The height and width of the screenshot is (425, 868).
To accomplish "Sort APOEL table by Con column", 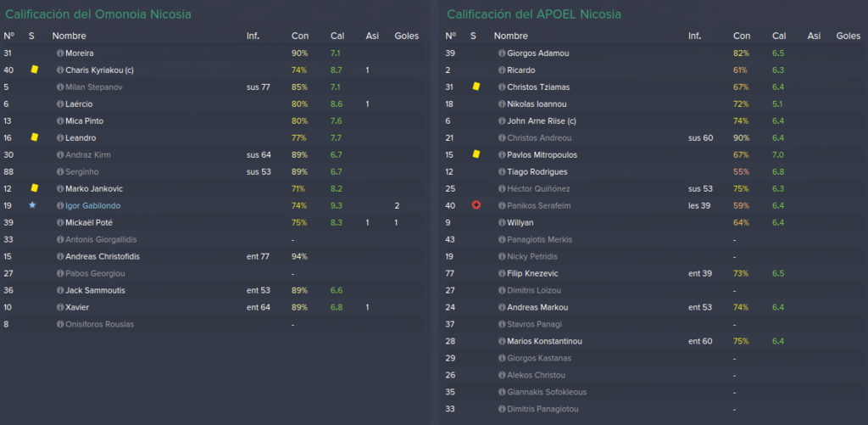I will click(x=742, y=36).
